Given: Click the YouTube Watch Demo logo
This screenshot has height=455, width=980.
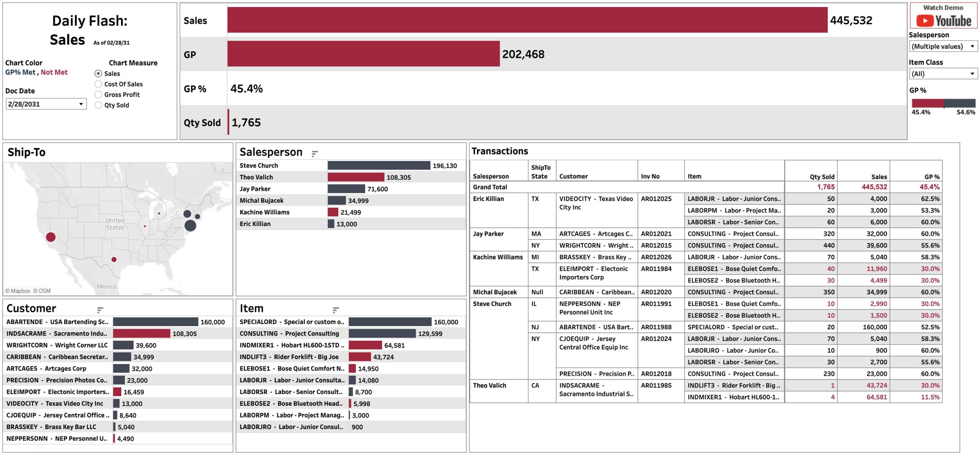Looking at the screenshot, I should point(943,20).
